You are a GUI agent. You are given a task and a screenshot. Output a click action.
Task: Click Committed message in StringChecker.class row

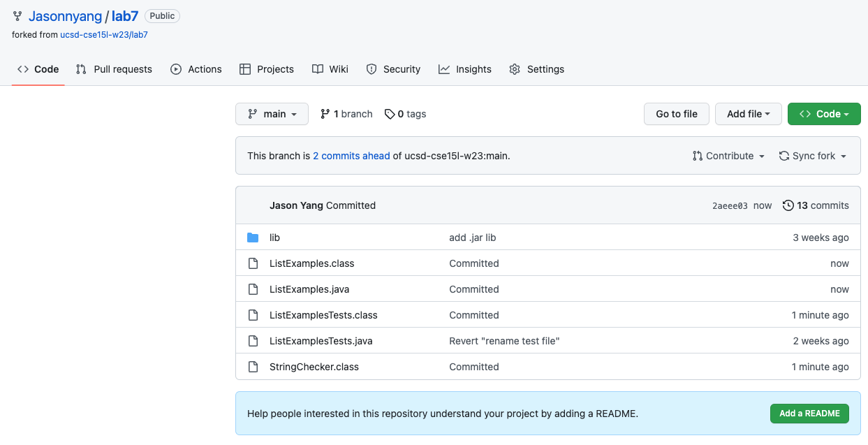[x=473, y=367]
